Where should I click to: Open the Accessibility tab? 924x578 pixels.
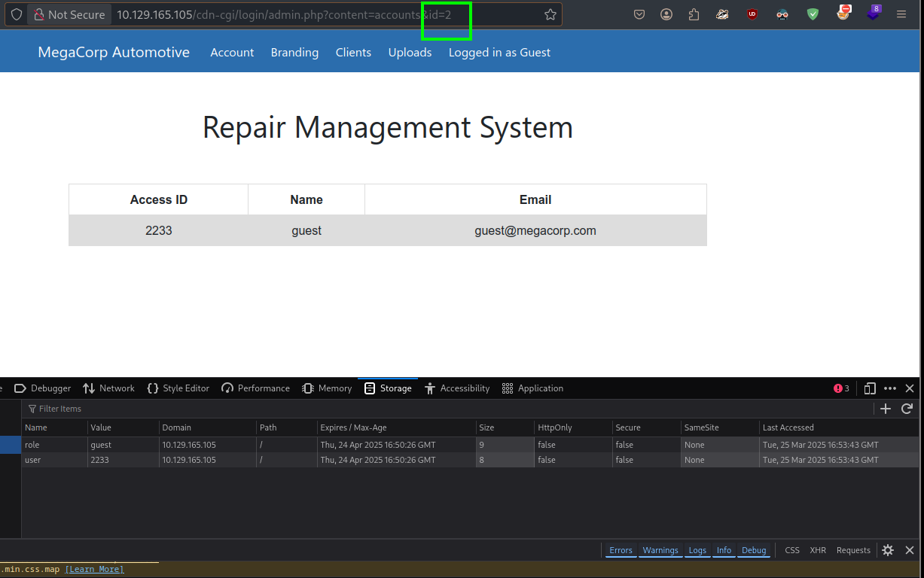pyautogui.click(x=457, y=388)
